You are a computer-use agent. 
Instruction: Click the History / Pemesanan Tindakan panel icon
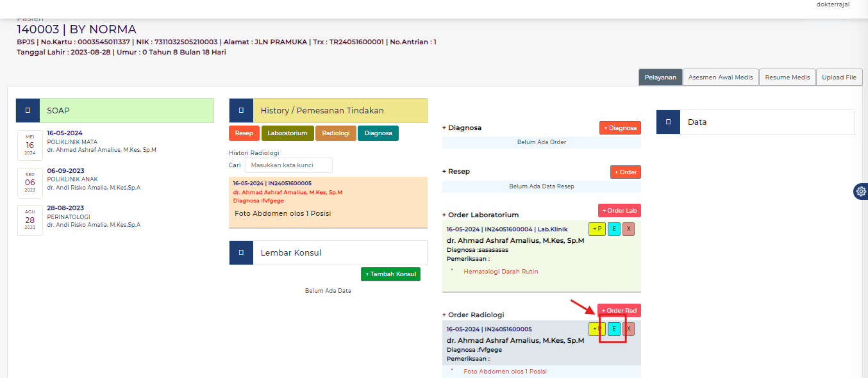click(x=240, y=110)
